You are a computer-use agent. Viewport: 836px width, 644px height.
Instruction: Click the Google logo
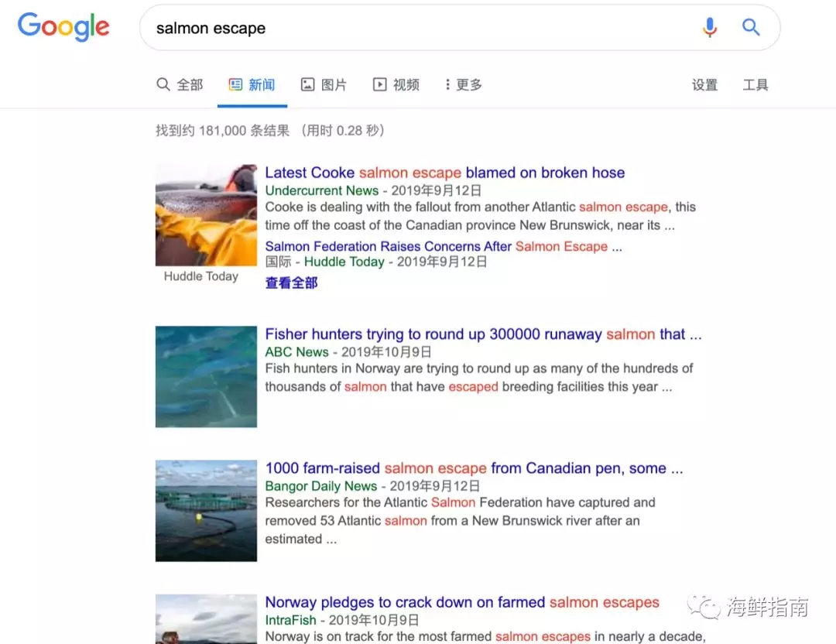[x=63, y=27]
